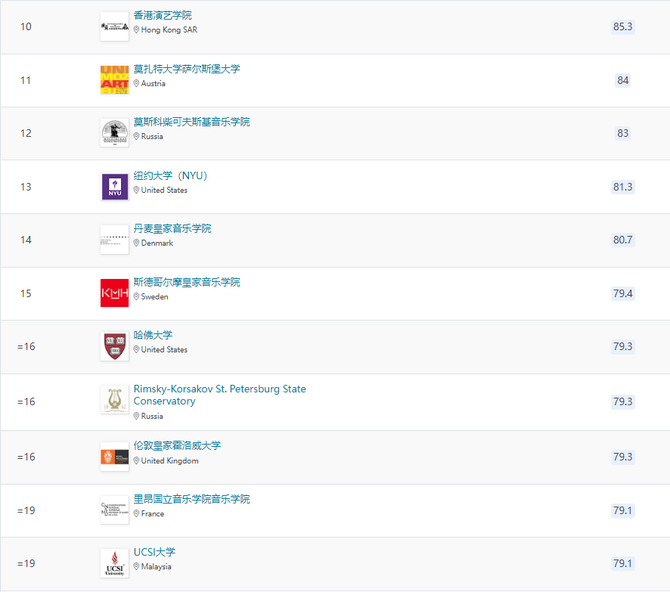
Task: Click the Royal Danish Academy logo
Action: (x=115, y=240)
